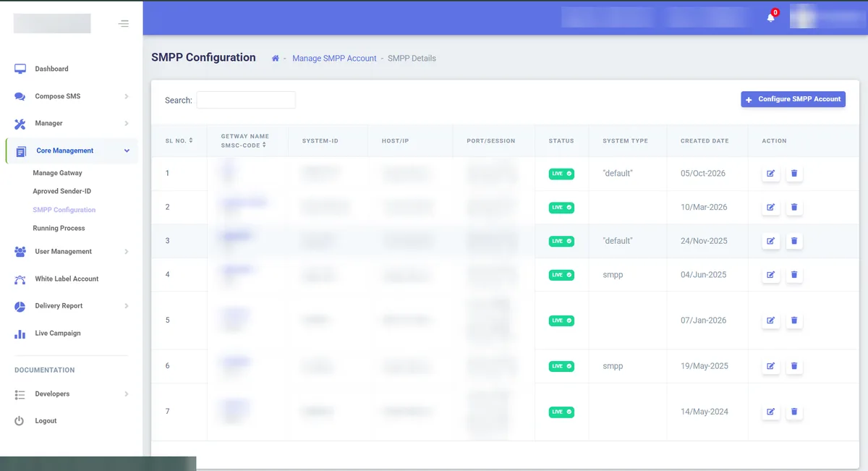868x471 pixels.
Task: Click the User Management people icon
Action: tap(20, 252)
